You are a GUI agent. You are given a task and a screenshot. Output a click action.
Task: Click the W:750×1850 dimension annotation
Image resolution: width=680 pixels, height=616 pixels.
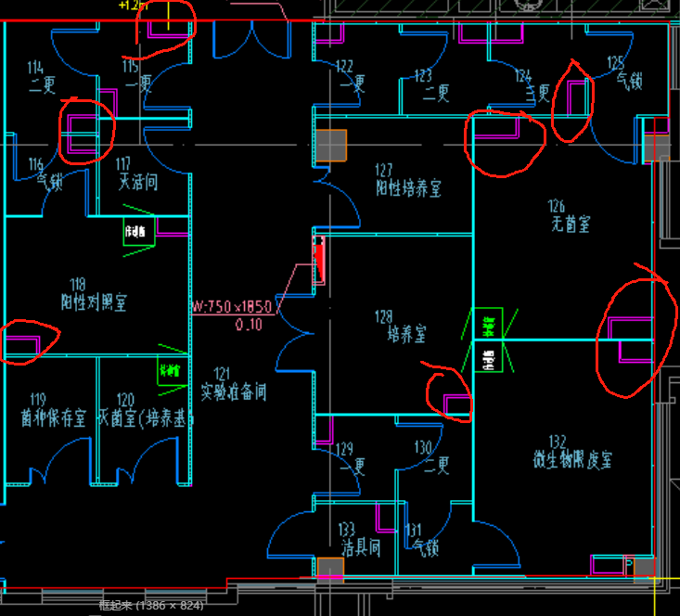tap(233, 306)
